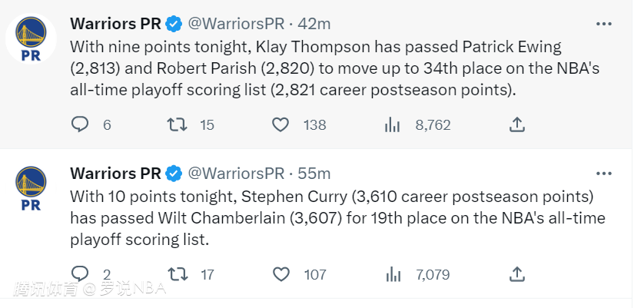Open Warriors PR avatar on first tweet
Screen dimensions: 644x308
(x=31, y=38)
